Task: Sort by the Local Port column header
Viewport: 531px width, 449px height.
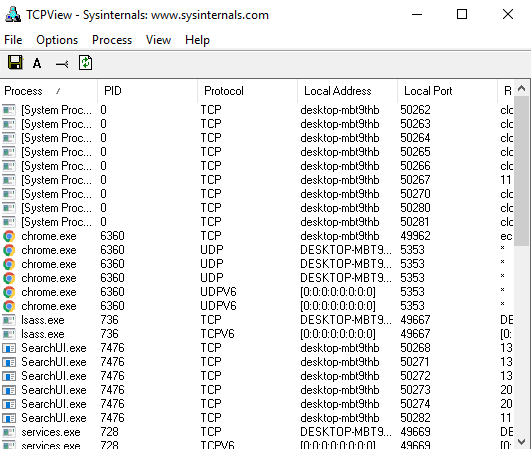Action: click(x=448, y=91)
